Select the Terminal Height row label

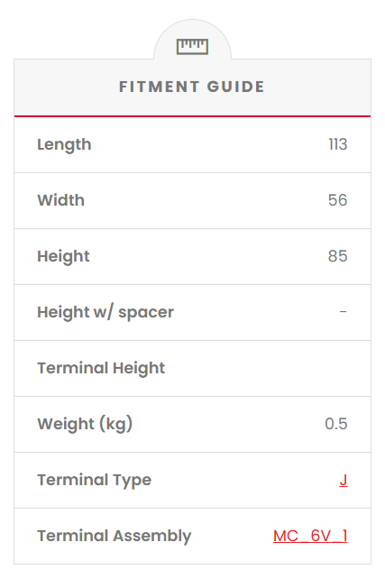[x=101, y=368]
